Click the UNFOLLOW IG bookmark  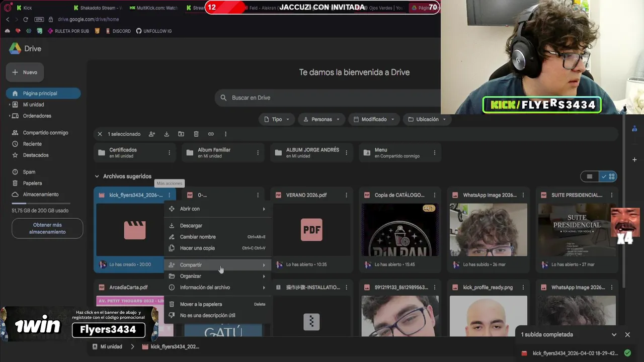(154, 31)
